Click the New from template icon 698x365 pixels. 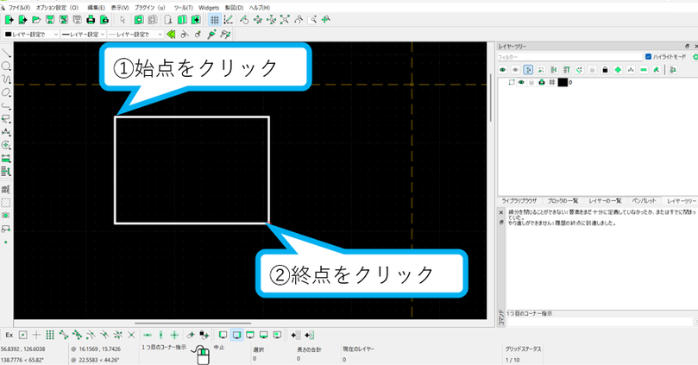[x=23, y=20]
